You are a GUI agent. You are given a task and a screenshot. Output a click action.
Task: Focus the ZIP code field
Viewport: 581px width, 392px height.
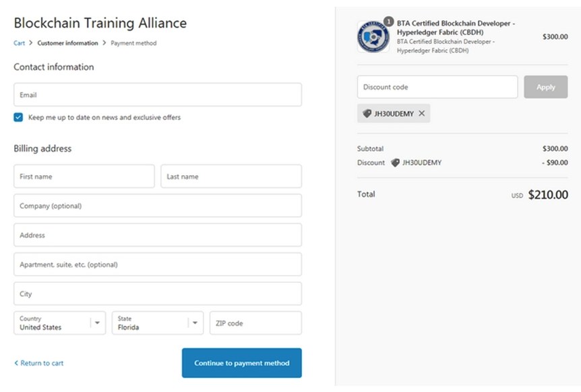tap(255, 323)
